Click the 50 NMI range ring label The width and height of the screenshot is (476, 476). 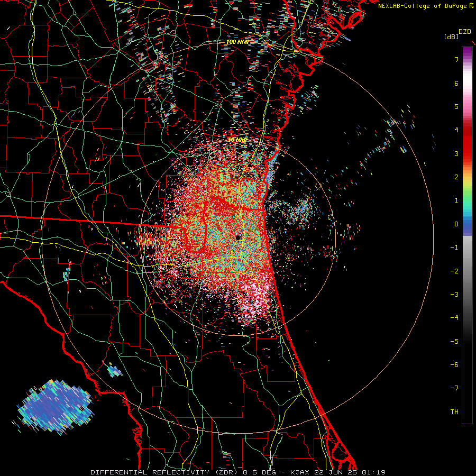237,140
